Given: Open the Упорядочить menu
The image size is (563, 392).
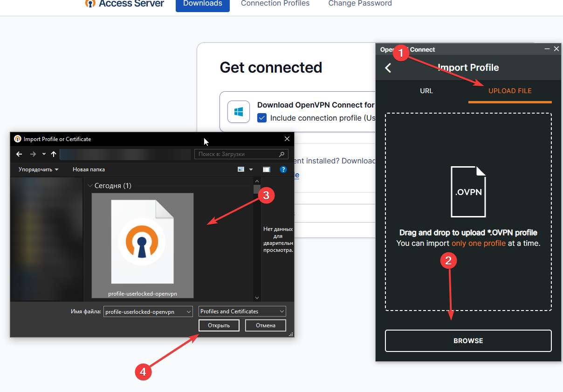Looking at the screenshot, I should point(39,169).
